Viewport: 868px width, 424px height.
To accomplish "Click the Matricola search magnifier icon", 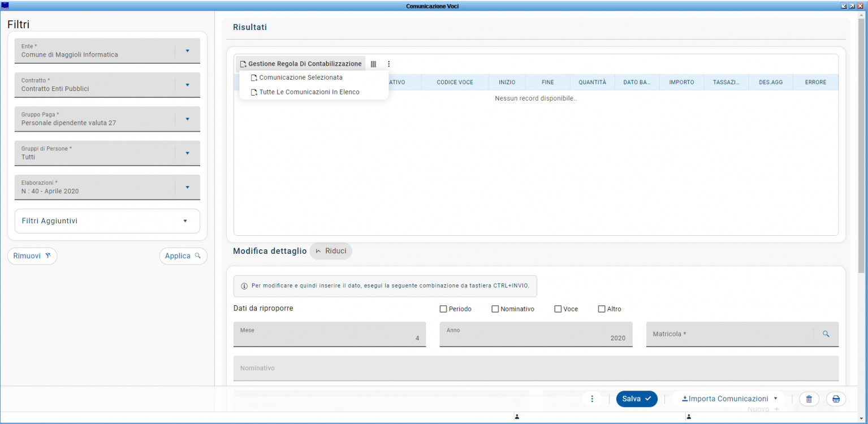I will pyautogui.click(x=826, y=334).
